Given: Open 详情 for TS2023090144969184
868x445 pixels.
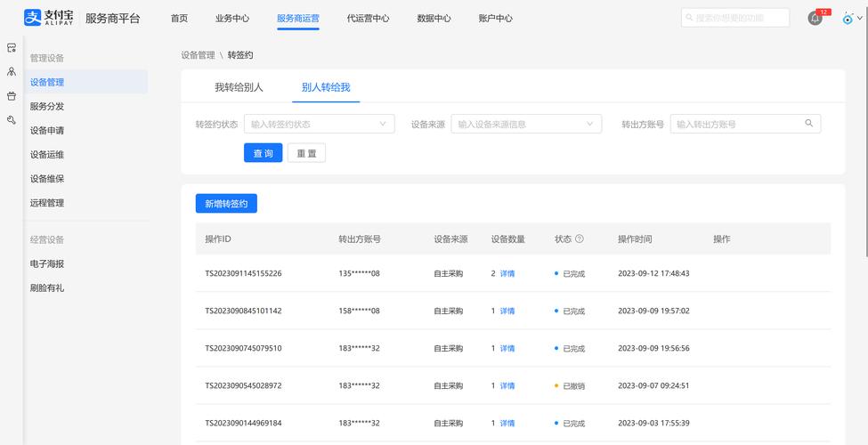Looking at the screenshot, I should 507,423.
